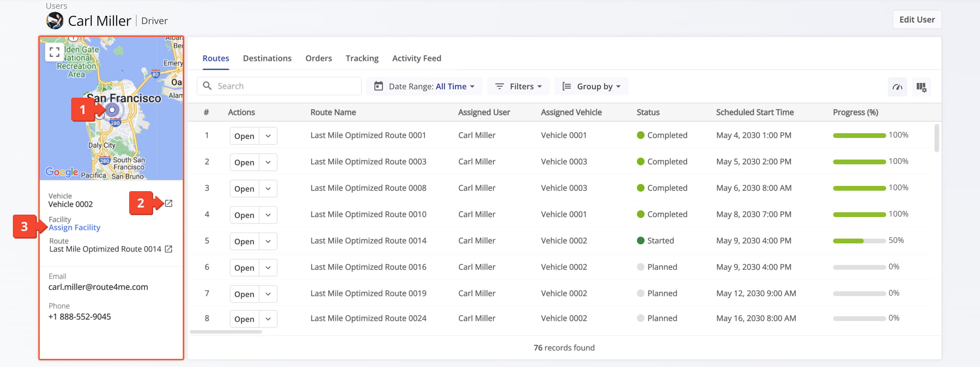The width and height of the screenshot is (980, 367).
Task: Click the driver location marker on map
Action: pos(112,110)
